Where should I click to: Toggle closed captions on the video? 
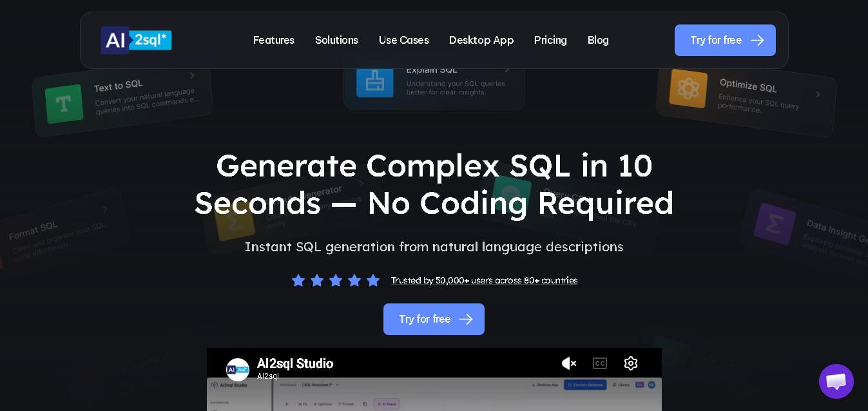click(x=600, y=363)
